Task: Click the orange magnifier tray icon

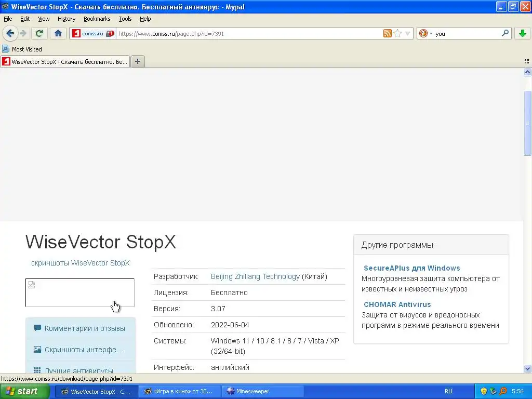Action: pos(503,391)
